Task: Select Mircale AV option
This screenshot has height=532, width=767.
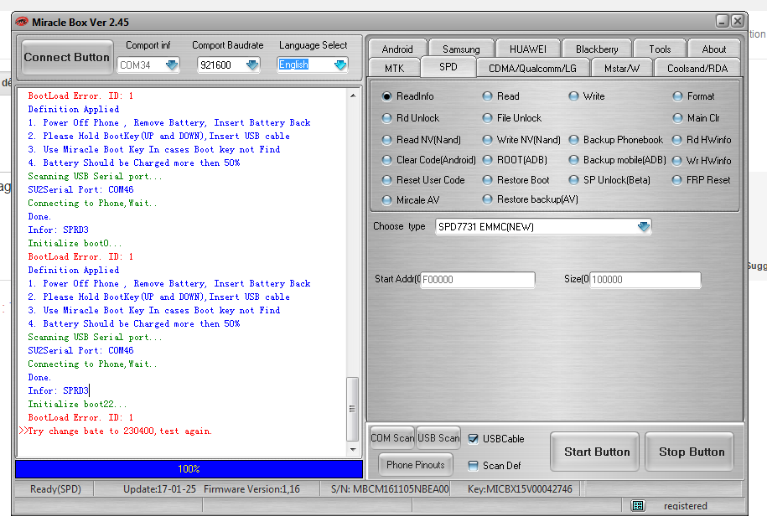Action: [x=386, y=200]
